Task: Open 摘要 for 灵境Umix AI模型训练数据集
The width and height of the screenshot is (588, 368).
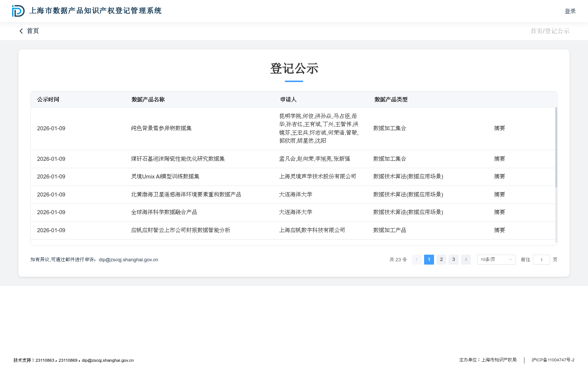Action: [x=499, y=177]
